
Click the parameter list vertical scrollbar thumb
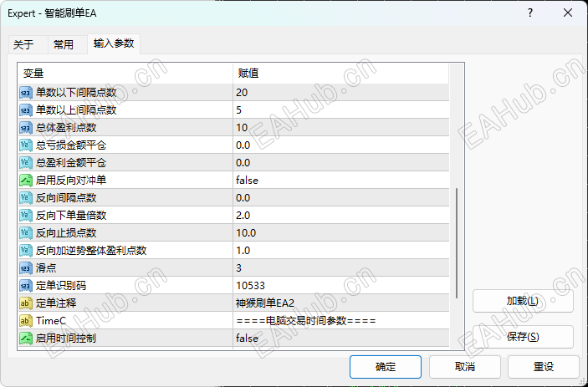(457, 243)
